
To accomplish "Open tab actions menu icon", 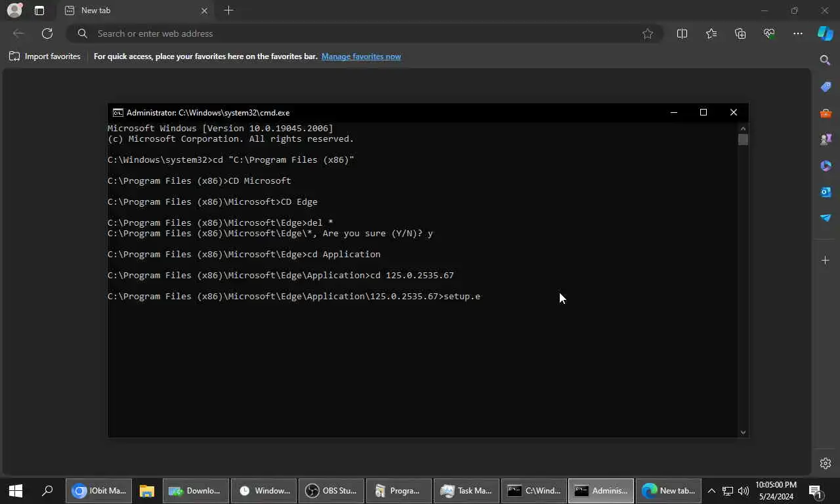I will coord(39,10).
